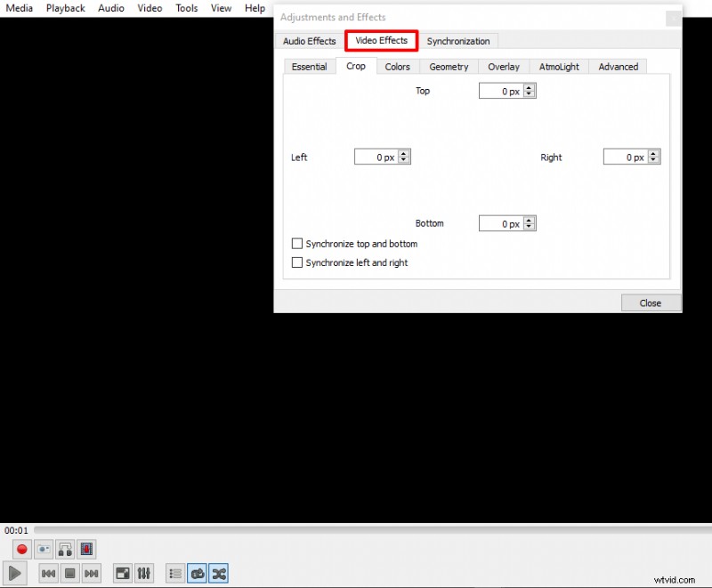Toggle fullscreen video mode
Image resolution: width=712 pixels, height=588 pixels.
[122, 573]
